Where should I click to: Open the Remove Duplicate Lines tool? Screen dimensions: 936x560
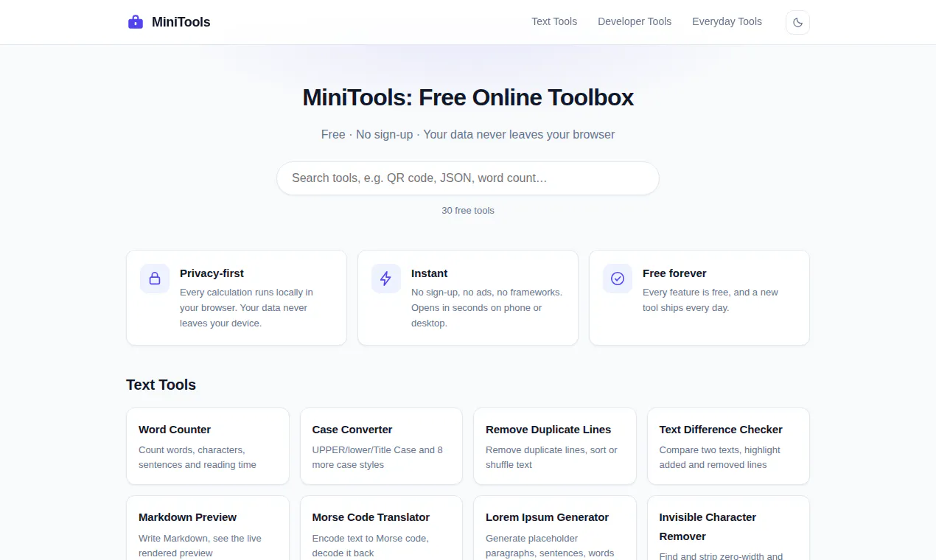[555, 447]
